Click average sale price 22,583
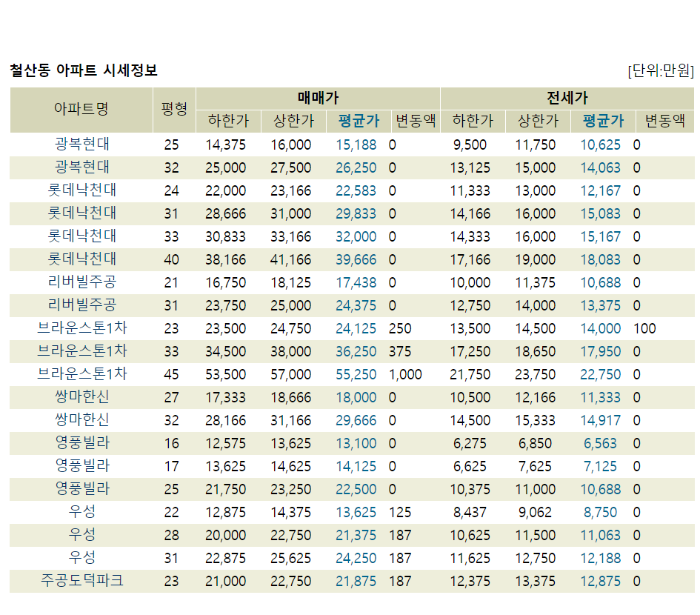The image size is (700, 615). click(x=356, y=190)
